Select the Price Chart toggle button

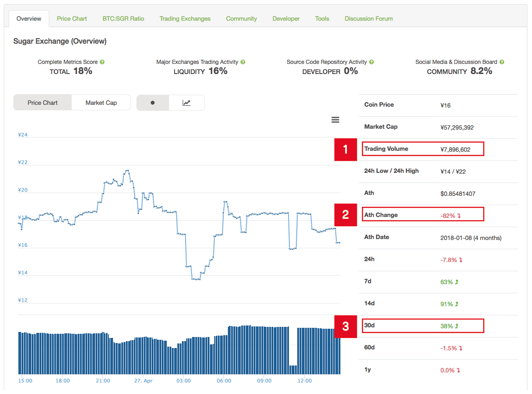click(x=43, y=103)
